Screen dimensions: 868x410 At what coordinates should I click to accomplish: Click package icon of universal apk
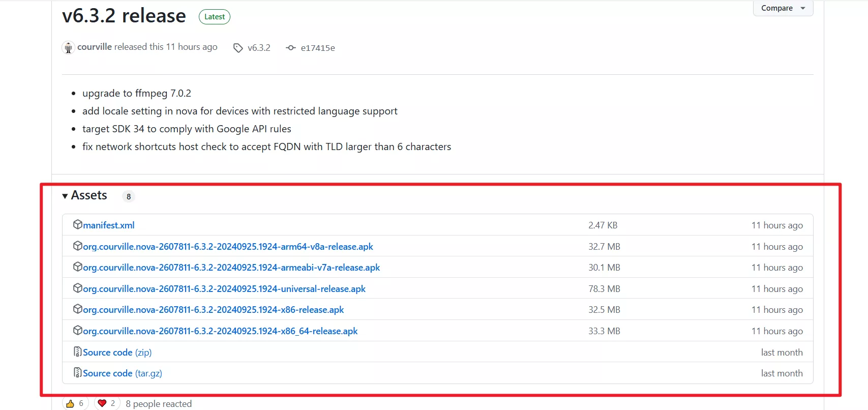78,288
